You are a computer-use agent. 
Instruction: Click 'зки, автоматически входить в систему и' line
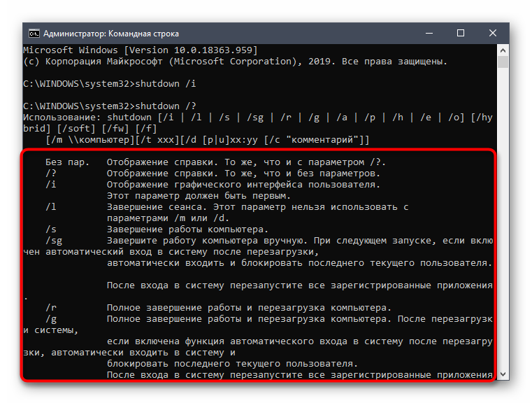[x=129, y=353]
